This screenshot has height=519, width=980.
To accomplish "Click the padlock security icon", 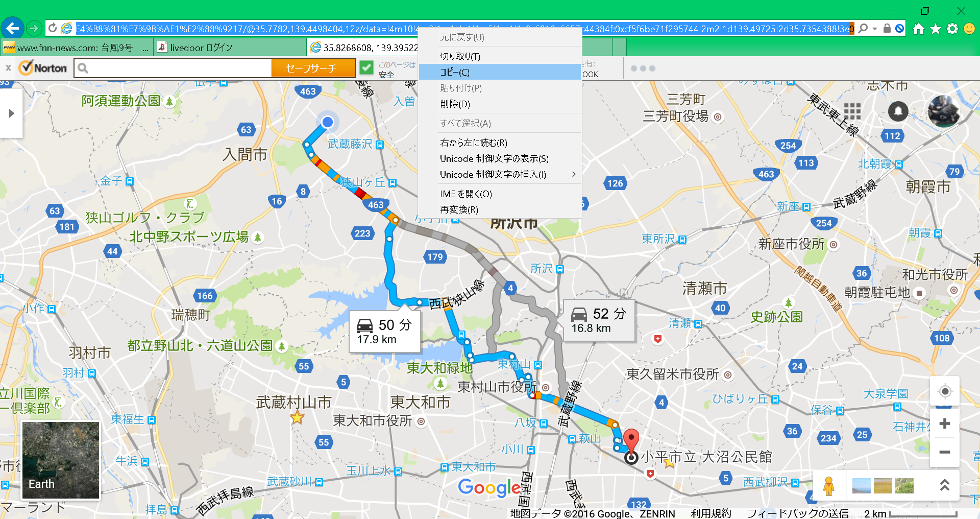I will pyautogui.click(x=887, y=29).
